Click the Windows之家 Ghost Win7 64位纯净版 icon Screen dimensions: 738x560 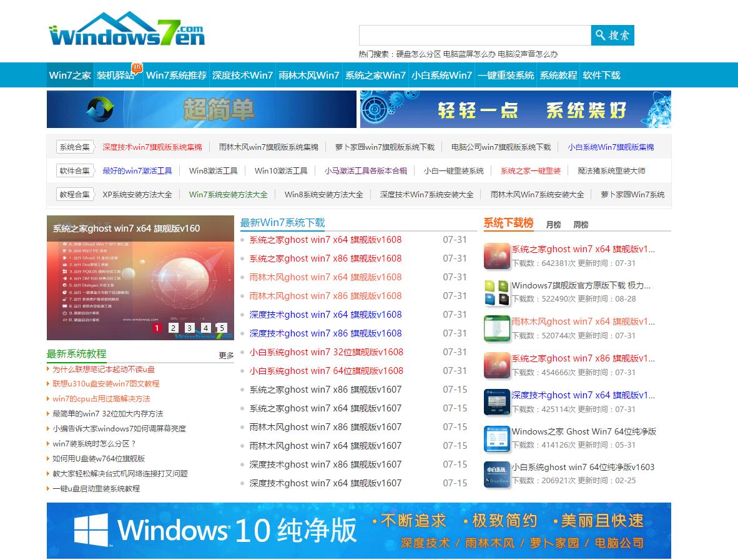(x=497, y=439)
